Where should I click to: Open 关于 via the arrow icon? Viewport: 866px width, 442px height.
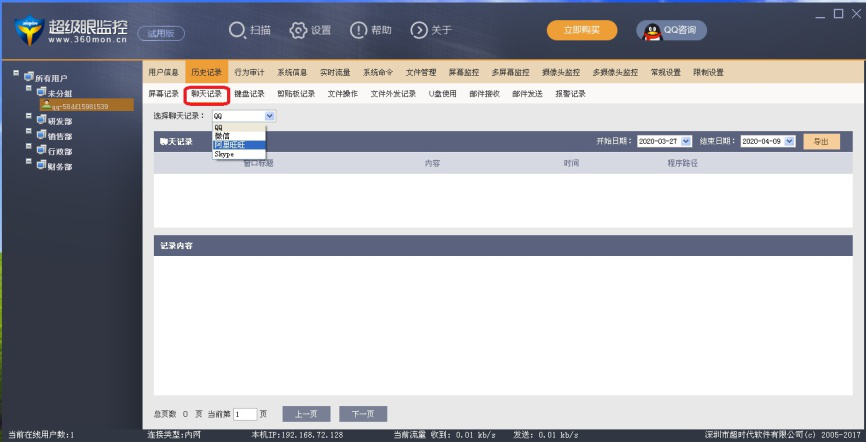click(419, 30)
